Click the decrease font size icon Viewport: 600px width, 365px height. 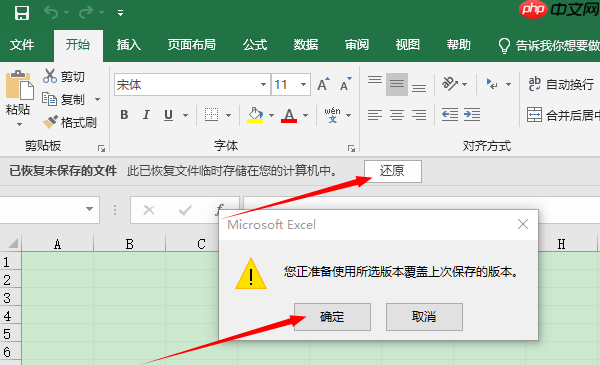[346, 85]
